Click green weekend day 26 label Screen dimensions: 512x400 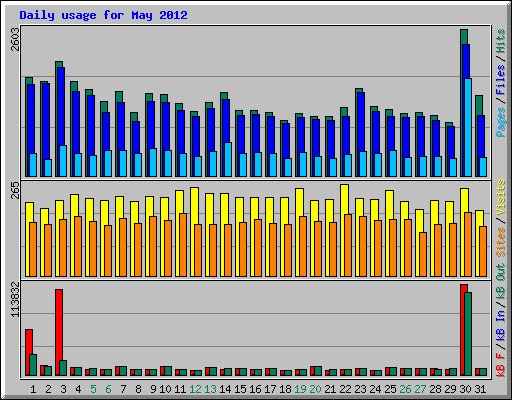tap(405, 389)
